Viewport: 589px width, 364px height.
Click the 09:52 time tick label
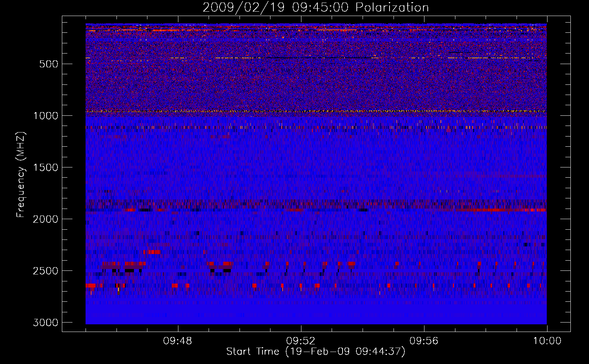pyautogui.click(x=301, y=341)
